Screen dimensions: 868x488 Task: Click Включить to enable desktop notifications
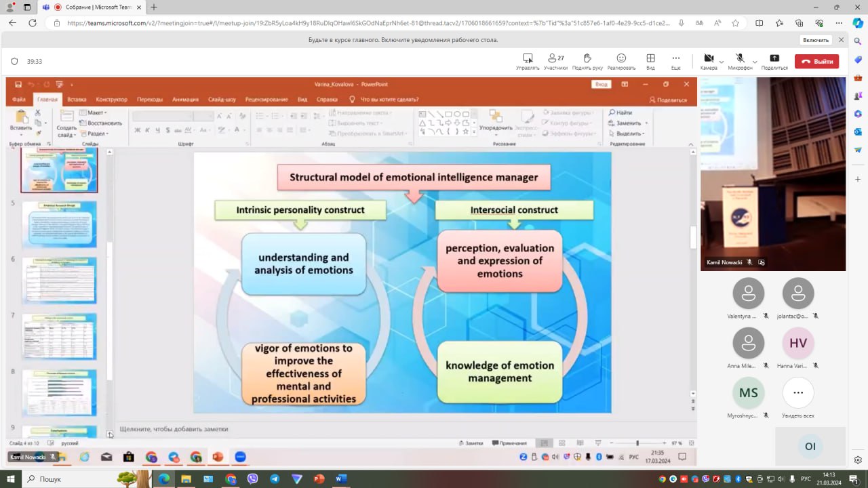[816, 40]
